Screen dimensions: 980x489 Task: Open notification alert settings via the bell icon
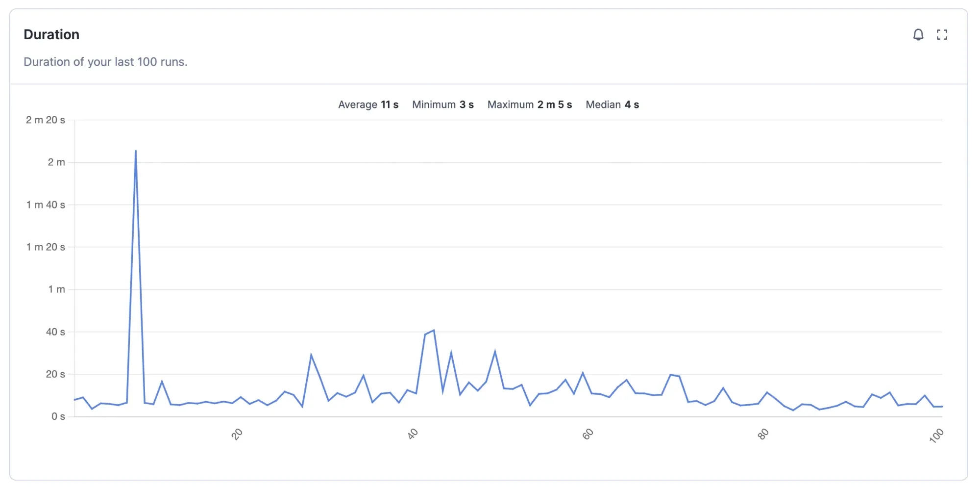click(919, 34)
